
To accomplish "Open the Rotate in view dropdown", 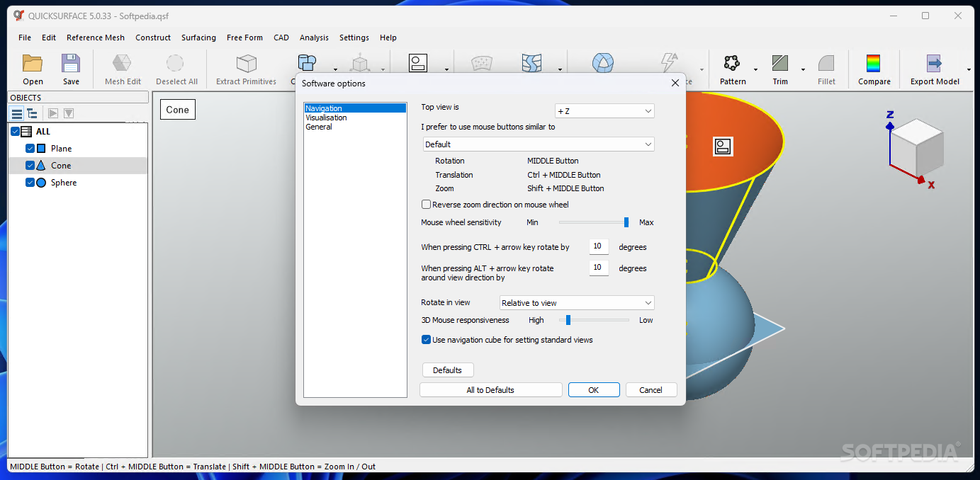I will 577,303.
